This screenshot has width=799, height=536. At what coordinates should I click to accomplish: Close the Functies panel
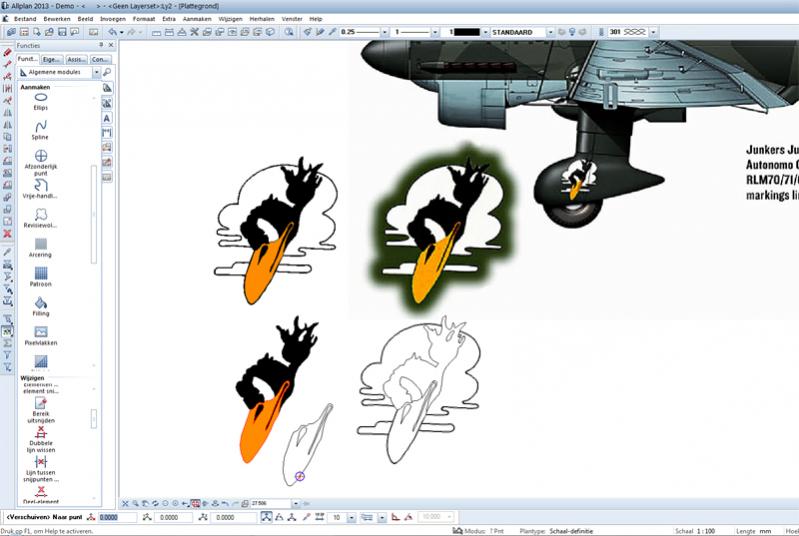(111, 45)
